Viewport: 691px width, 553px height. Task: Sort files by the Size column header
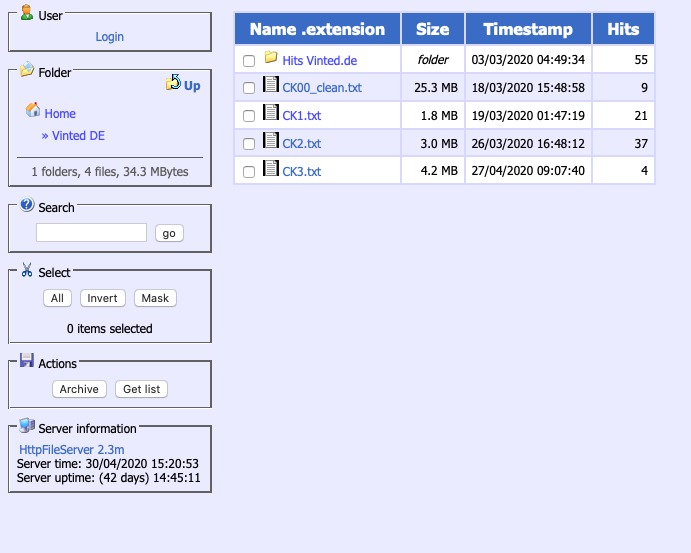tap(433, 29)
